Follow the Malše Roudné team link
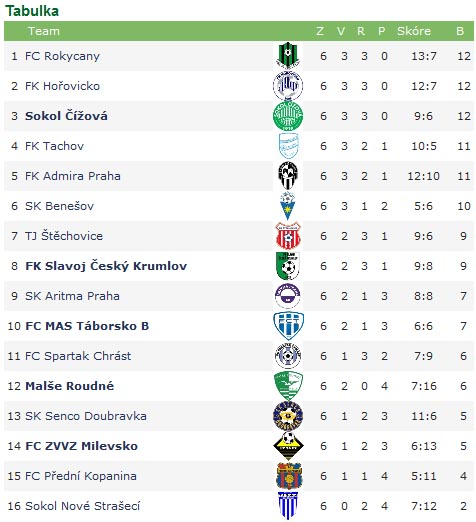This screenshot has height=522, width=476. [70, 386]
